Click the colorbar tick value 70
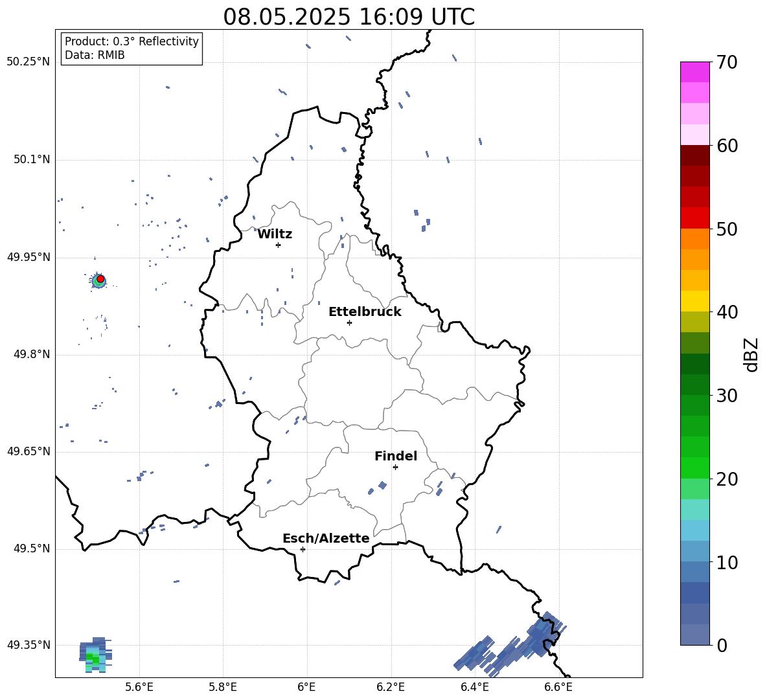Viewport: 767px width, 700px height. click(727, 63)
